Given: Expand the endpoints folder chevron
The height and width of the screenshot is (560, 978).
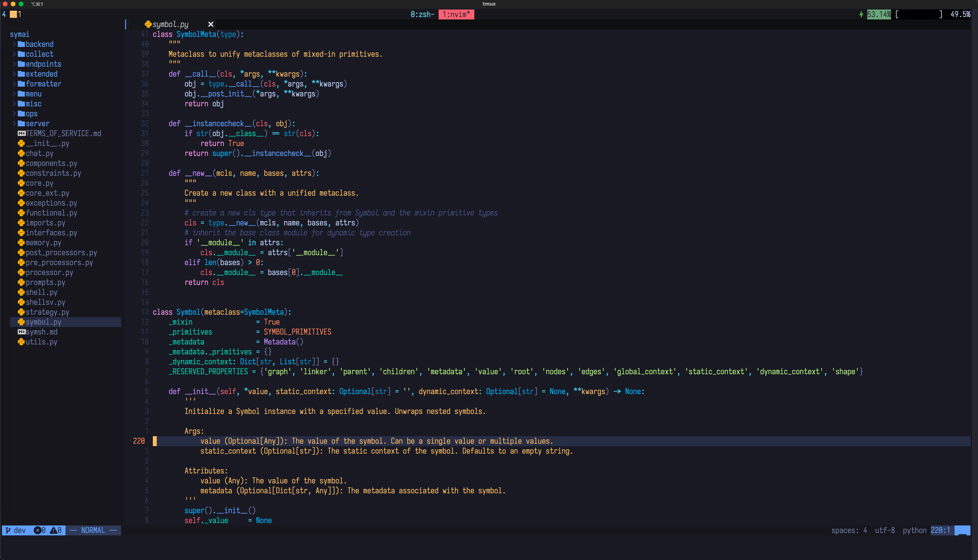Looking at the screenshot, I should click(14, 64).
